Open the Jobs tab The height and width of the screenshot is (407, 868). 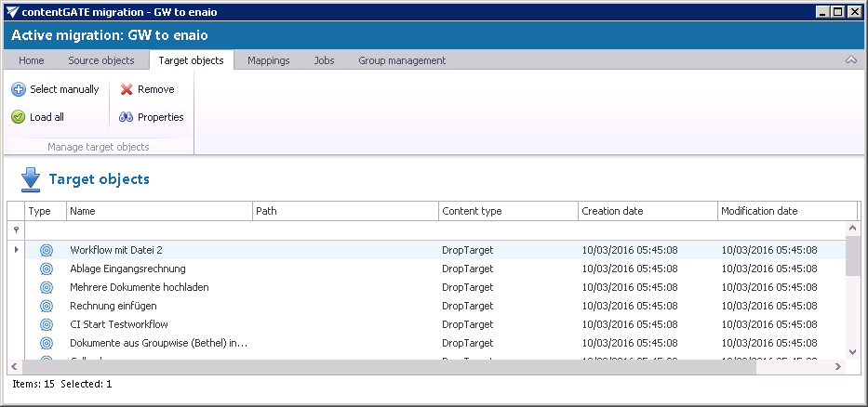pos(325,60)
